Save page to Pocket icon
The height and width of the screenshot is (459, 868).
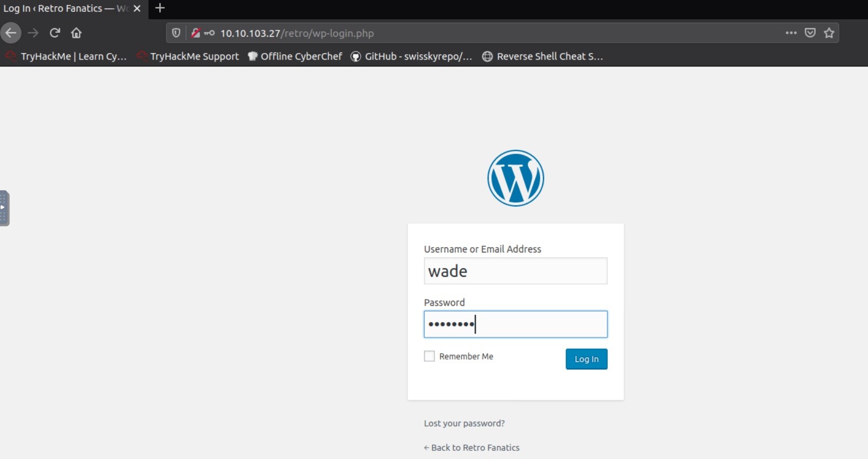810,33
